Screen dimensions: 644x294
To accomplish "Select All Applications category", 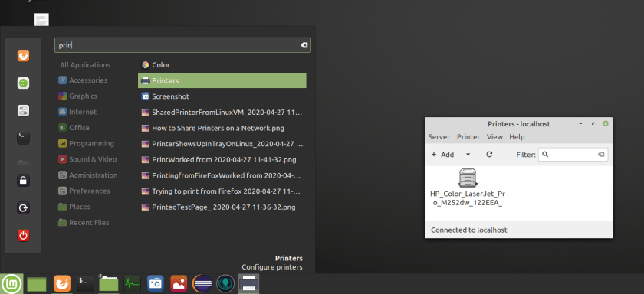I will [x=85, y=65].
